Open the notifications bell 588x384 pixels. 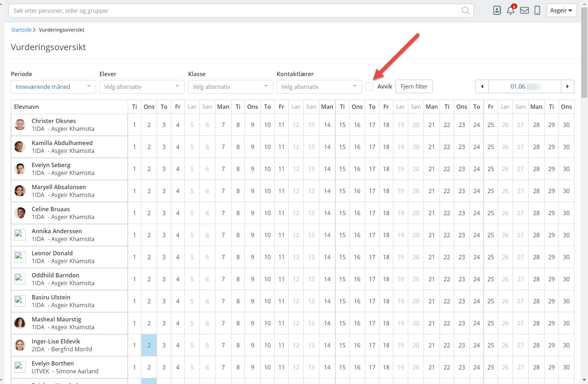510,11
